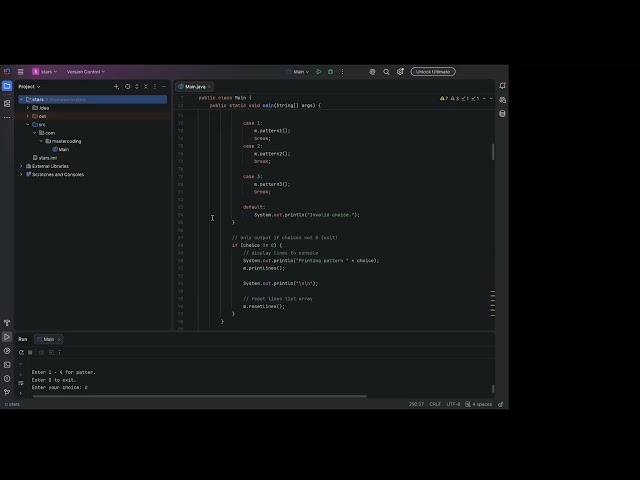Rerun Main in Run panel

[21, 353]
